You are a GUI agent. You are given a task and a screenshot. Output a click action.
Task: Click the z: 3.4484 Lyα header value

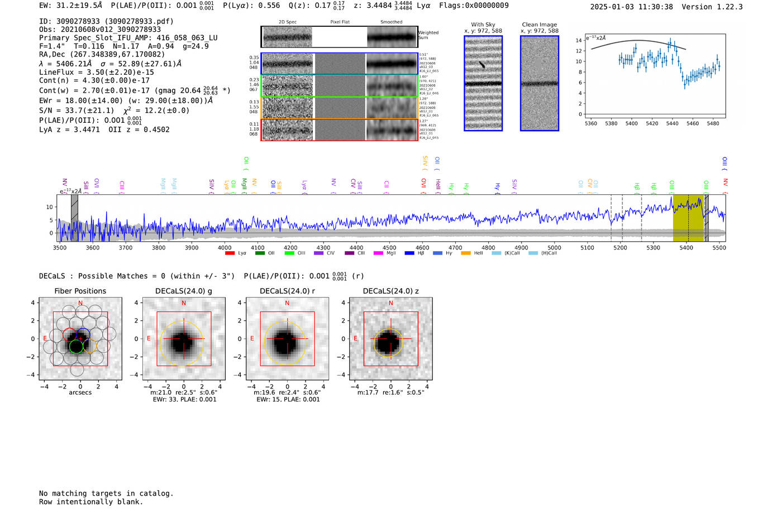(x=392, y=6)
